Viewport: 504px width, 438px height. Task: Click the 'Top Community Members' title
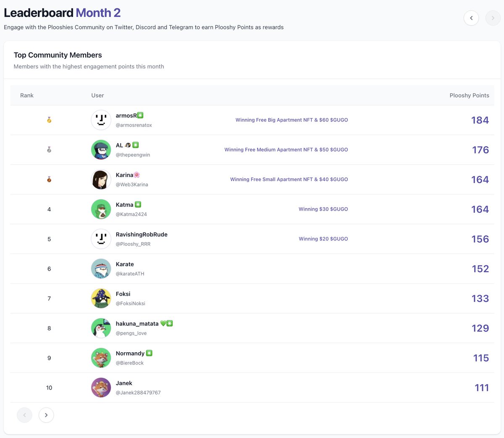click(x=58, y=55)
